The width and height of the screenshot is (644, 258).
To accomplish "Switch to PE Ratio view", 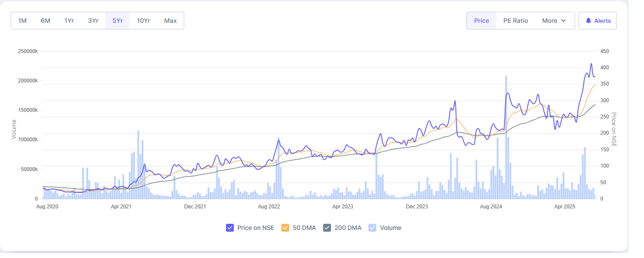I will pyautogui.click(x=516, y=21).
